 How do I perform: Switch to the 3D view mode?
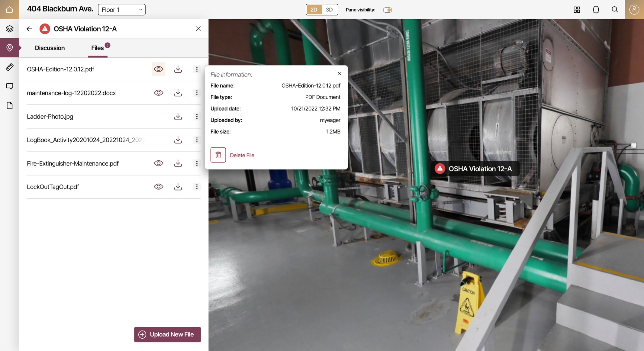[x=329, y=10]
